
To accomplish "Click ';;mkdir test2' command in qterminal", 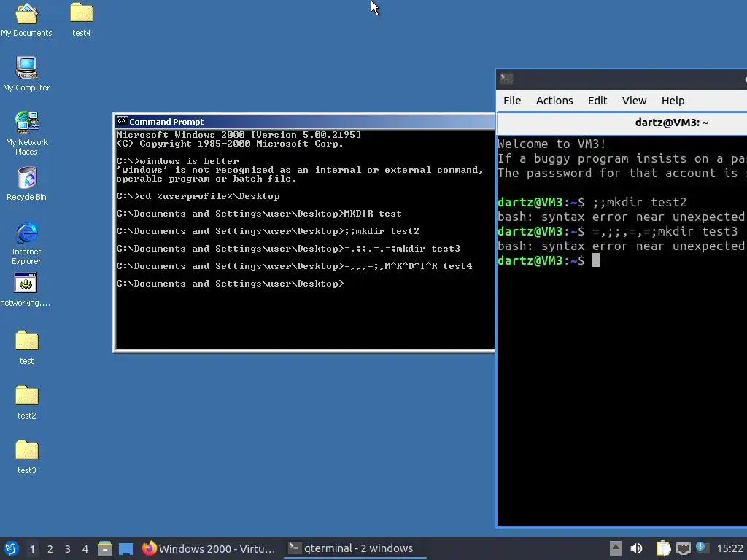I will pos(639,202).
